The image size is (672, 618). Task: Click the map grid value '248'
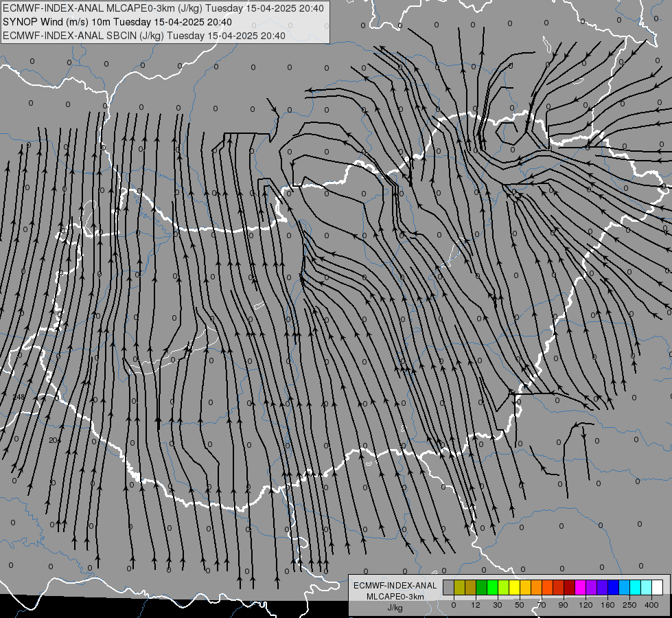click(x=19, y=397)
